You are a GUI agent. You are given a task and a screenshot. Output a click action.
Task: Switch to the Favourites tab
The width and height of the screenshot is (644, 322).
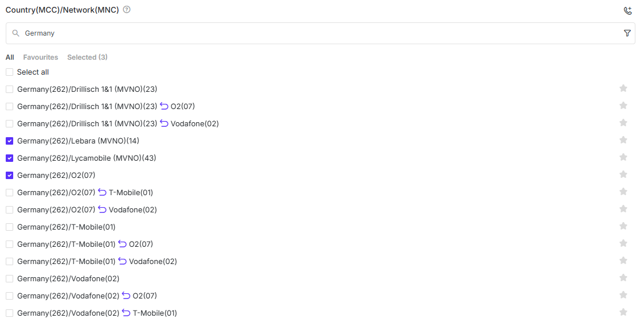[40, 57]
